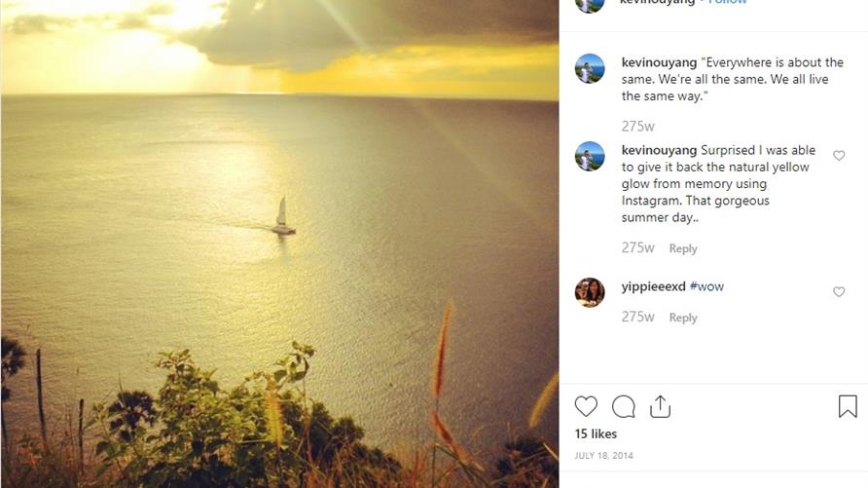Viewport: 868px width, 488px height.
Task: Open yippieeexd's profile picture
Action: click(x=590, y=292)
